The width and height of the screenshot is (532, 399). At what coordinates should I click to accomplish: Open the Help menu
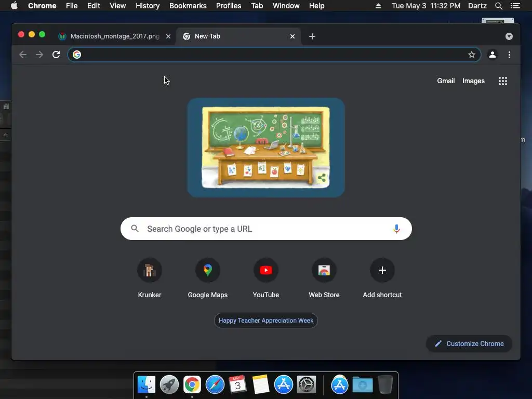pyautogui.click(x=316, y=6)
